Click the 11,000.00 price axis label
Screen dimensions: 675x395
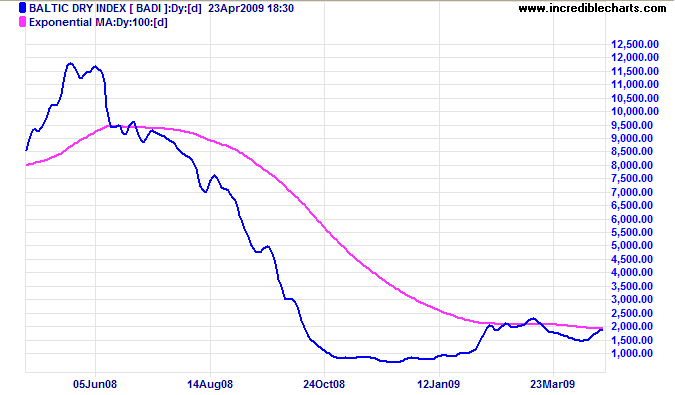[635, 84]
